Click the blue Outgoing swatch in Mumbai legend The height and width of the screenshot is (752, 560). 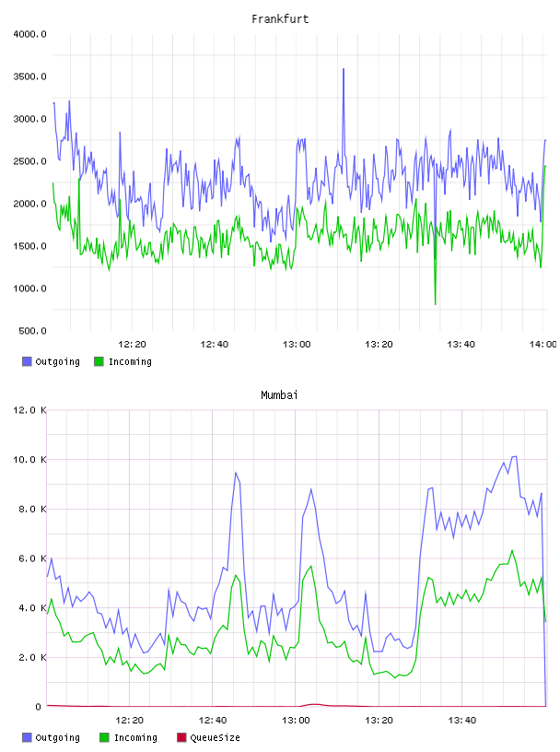[x=27, y=737]
